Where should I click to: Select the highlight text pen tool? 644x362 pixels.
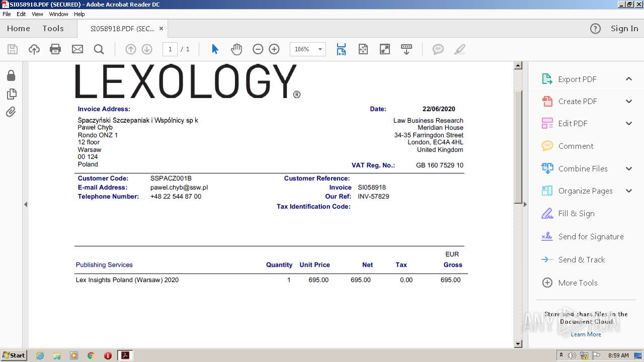(x=459, y=49)
